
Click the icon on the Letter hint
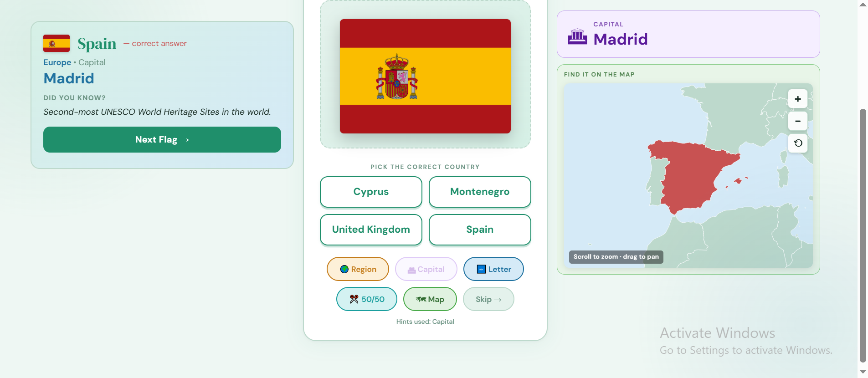[481, 269]
